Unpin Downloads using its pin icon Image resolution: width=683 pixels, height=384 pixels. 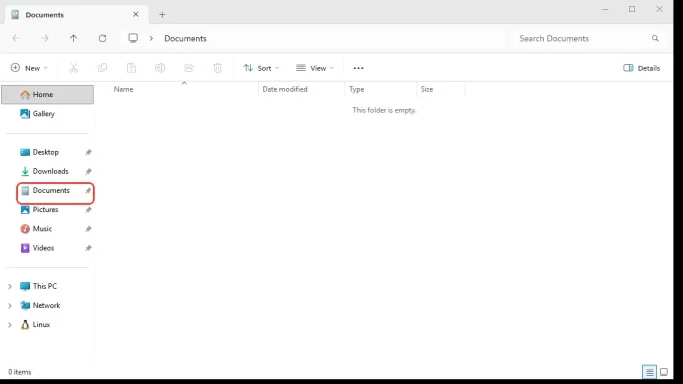[88, 172]
